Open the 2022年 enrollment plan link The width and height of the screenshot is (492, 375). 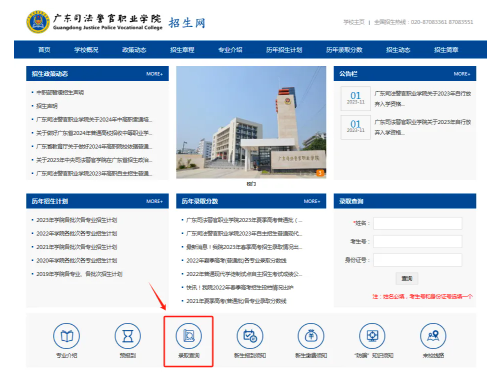click(x=77, y=233)
